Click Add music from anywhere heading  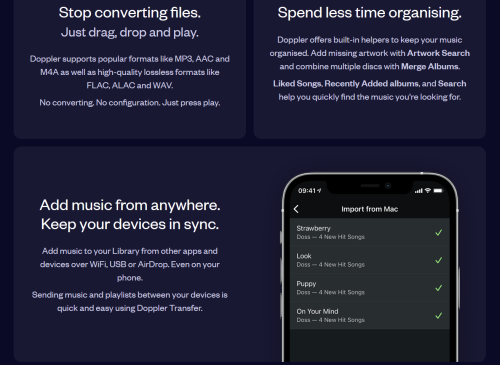(x=130, y=205)
